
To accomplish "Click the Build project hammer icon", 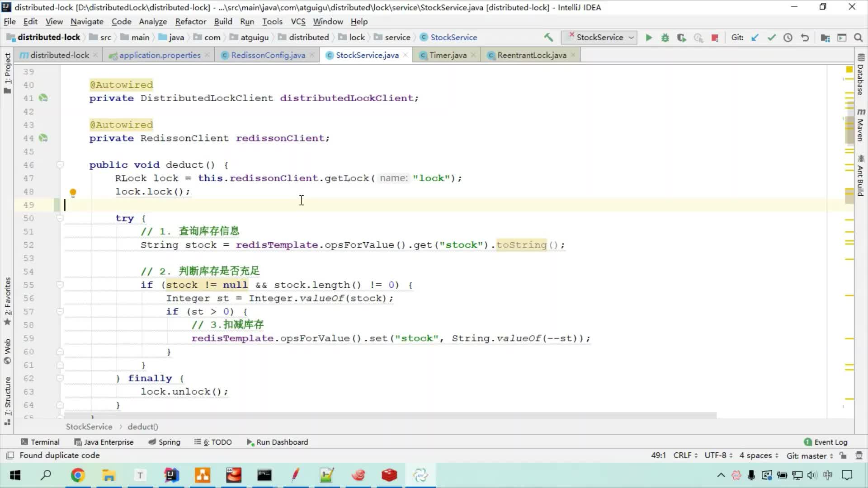I will click(x=548, y=38).
